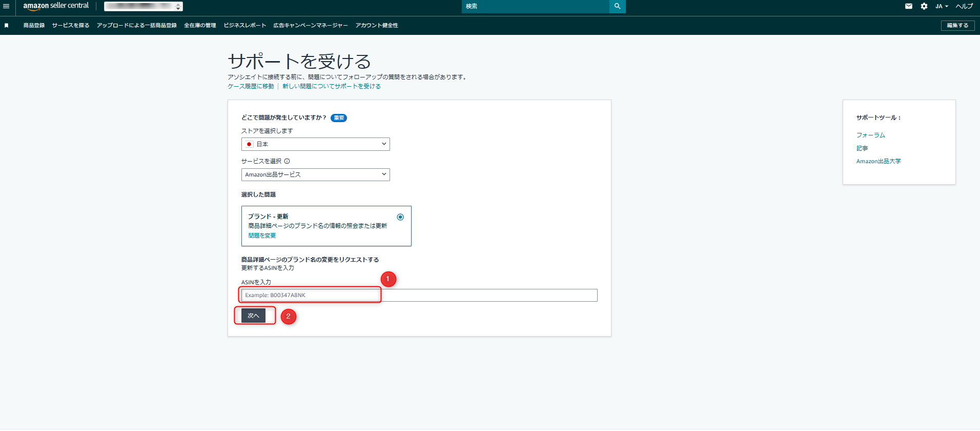Open the フォーラム support tool link

(870, 135)
